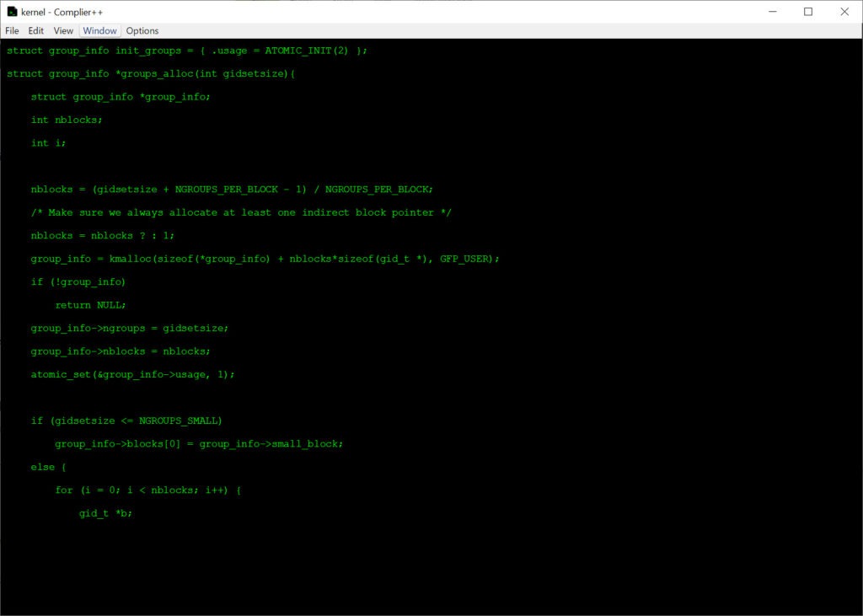This screenshot has width=863, height=616.
Task: Click 'group_info->ngroups = gidsetsize;' line
Action: click(x=129, y=328)
